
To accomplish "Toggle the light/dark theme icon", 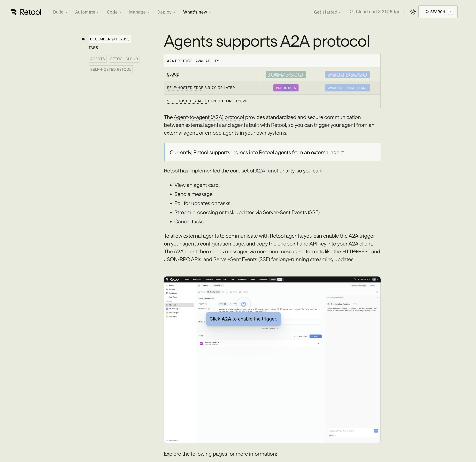I will pos(413,12).
